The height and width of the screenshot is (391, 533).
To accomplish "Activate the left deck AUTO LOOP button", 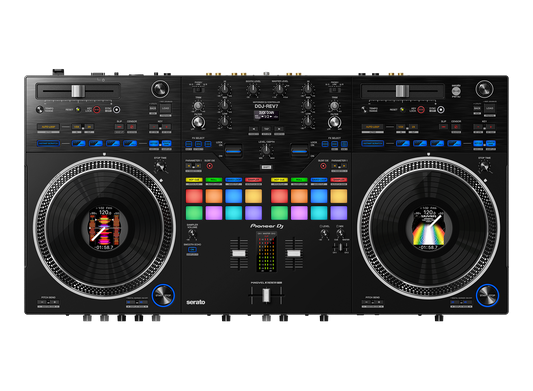I will pos(48,127).
